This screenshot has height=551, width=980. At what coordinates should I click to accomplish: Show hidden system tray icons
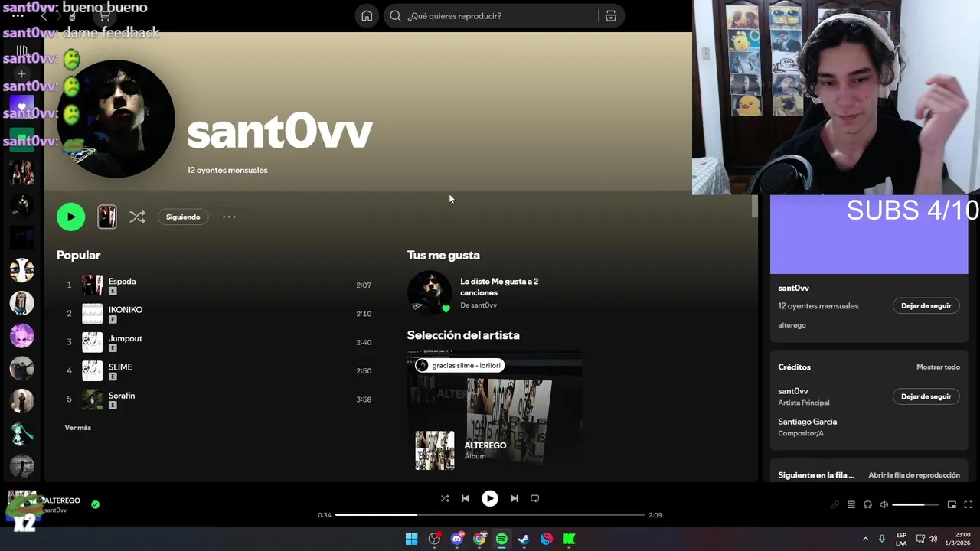pyautogui.click(x=866, y=539)
